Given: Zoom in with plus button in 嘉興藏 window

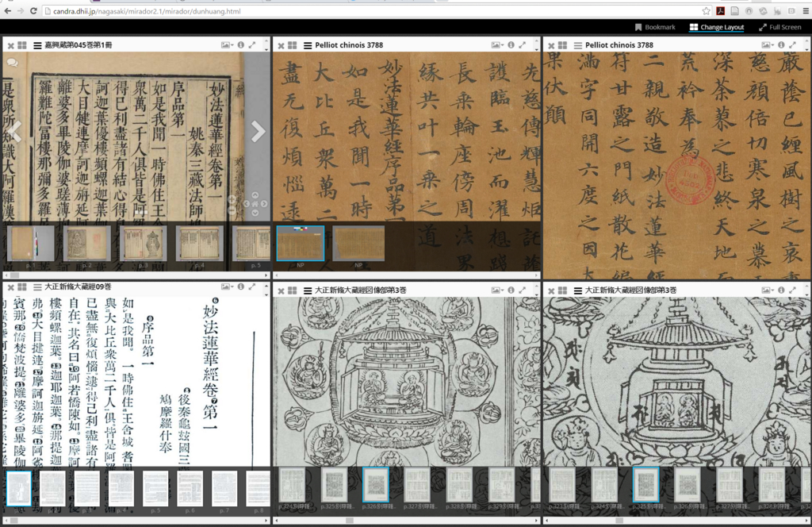Looking at the screenshot, I should pos(232,199).
